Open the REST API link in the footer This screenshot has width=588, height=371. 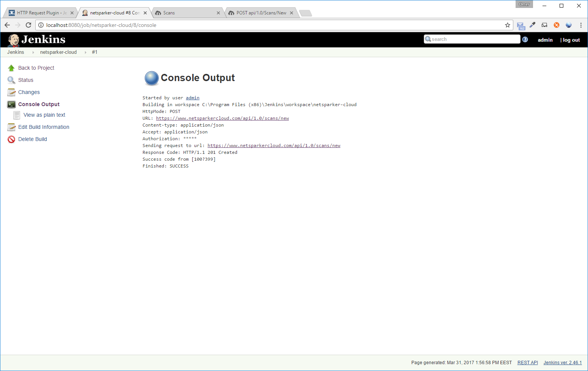(x=527, y=362)
